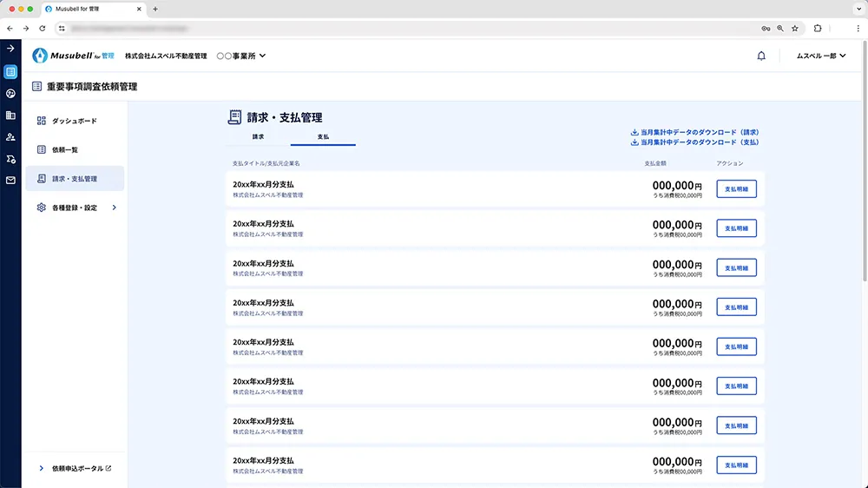Image resolution: width=868 pixels, height=488 pixels.
Task: Switch to the 請求 tab
Action: (x=258, y=137)
